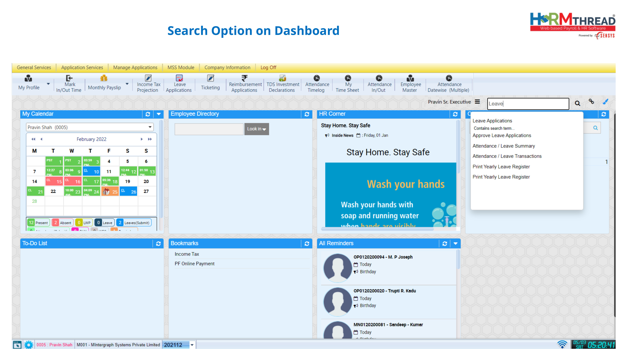
Task: Open the Pravin Shah (0005) employee dropdown
Action: click(x=150, y=127)
